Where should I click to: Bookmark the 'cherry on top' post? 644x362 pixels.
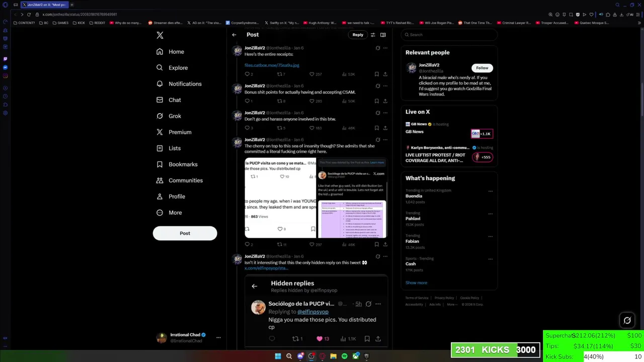[376, 244]
